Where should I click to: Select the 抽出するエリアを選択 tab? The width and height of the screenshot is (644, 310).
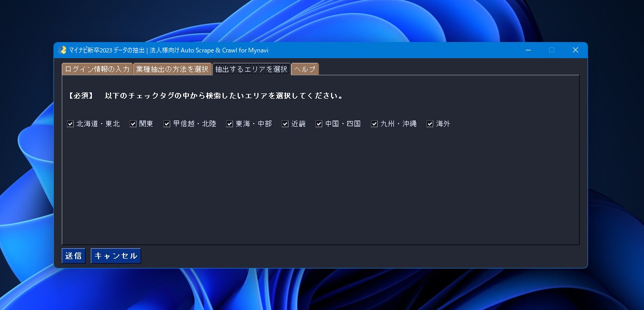point(251,69)
